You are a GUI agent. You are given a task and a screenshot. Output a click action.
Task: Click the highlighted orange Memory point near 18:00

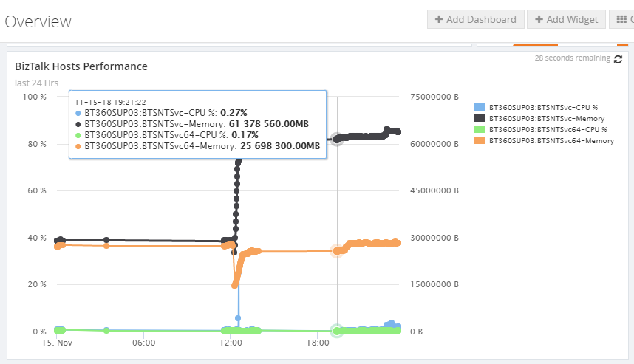(337, 251)
